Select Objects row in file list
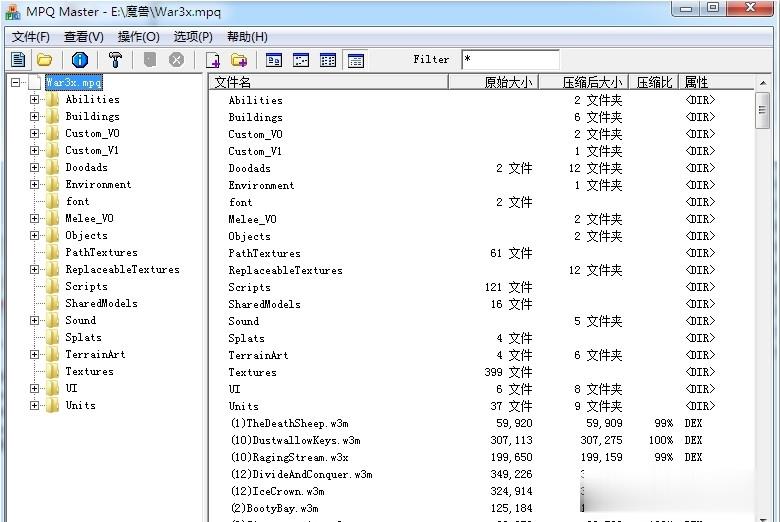The width and height of the screenshot is (780, 522). [x=482, y=236]
